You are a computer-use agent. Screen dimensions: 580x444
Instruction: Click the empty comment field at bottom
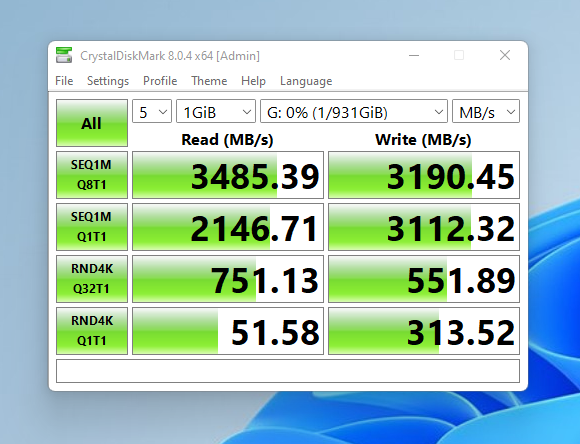pyautogui.click(x=288, y=371)
